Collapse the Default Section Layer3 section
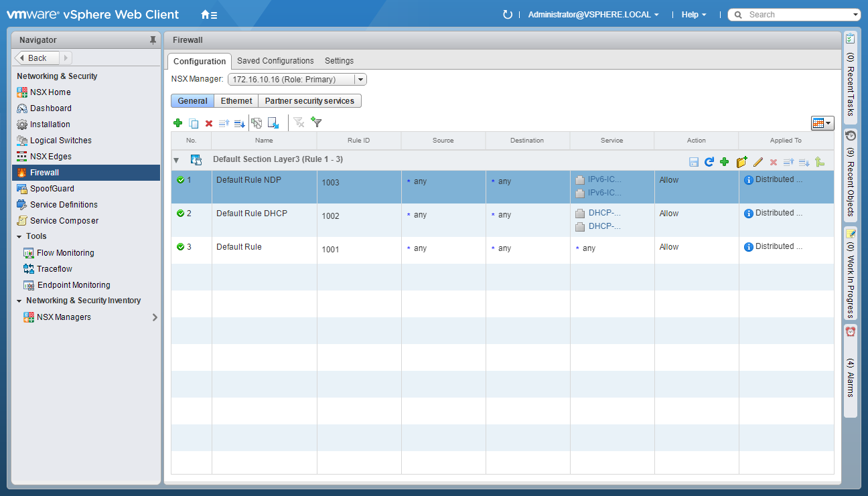Viewport: 868px width, 496px height. (x=176, y=161)
